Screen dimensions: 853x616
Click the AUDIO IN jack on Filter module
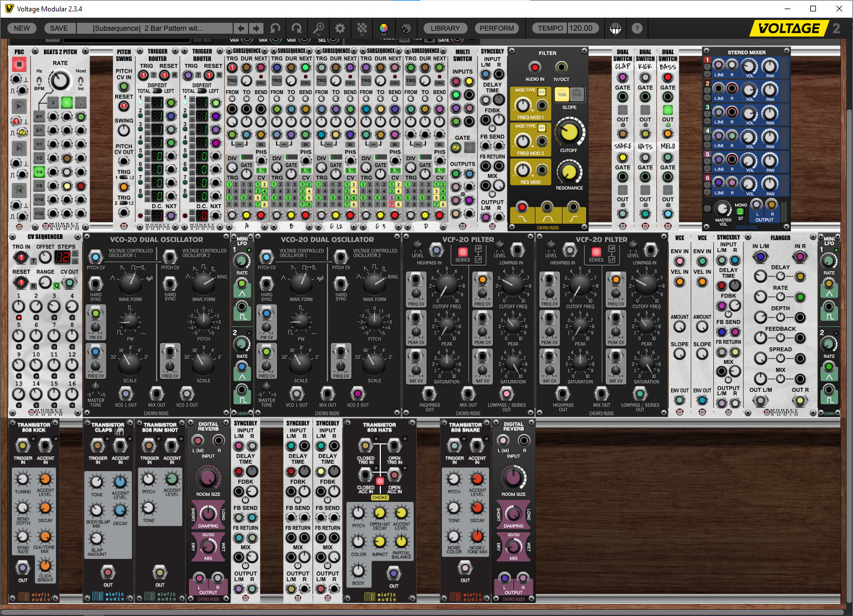pyautogui.click(x=534, y=67)
